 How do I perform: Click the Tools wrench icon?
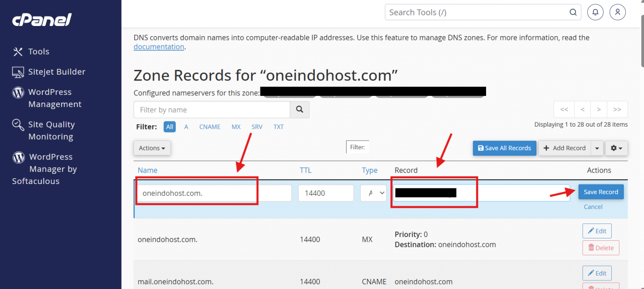18,52
